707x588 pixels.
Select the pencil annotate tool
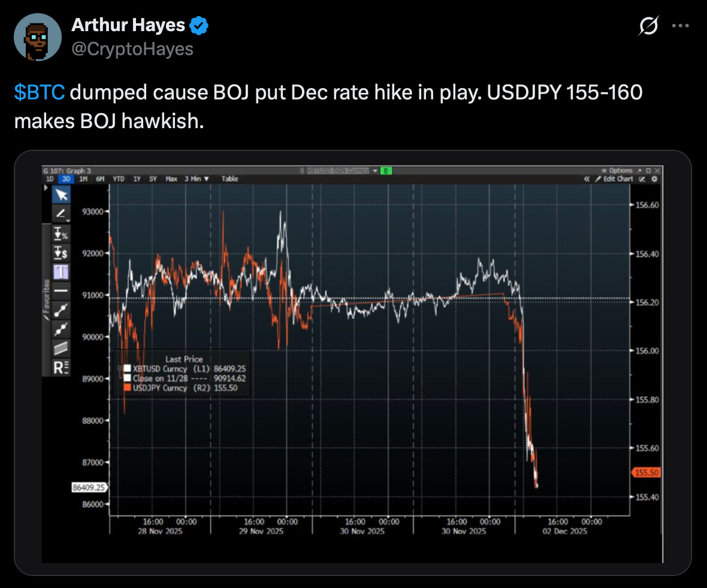[x=61, y=214]
